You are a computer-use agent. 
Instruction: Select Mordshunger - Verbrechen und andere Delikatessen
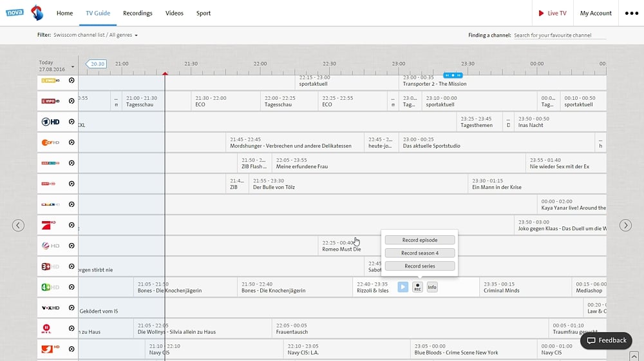294,142
